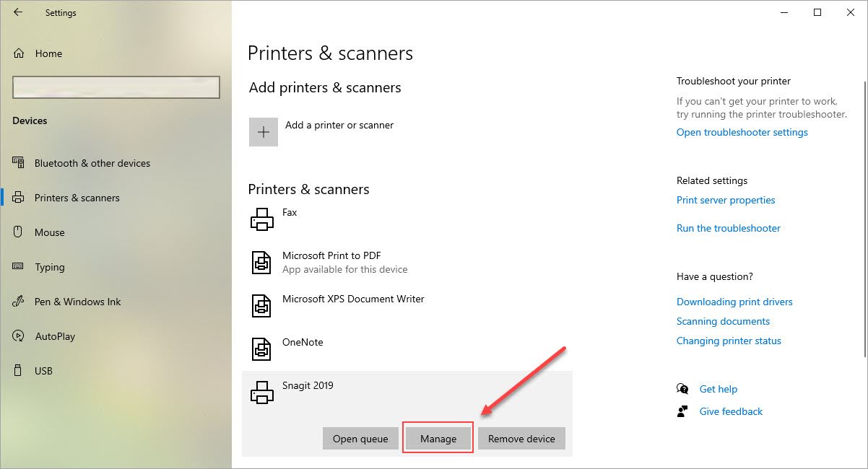
Task: Click the Snagit 2019 printer icon
Action: coord(261,392)
